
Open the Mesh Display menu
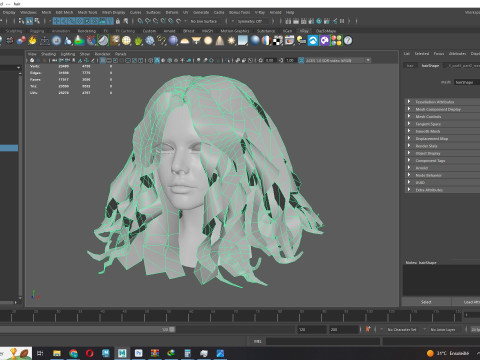pos(113,12)
